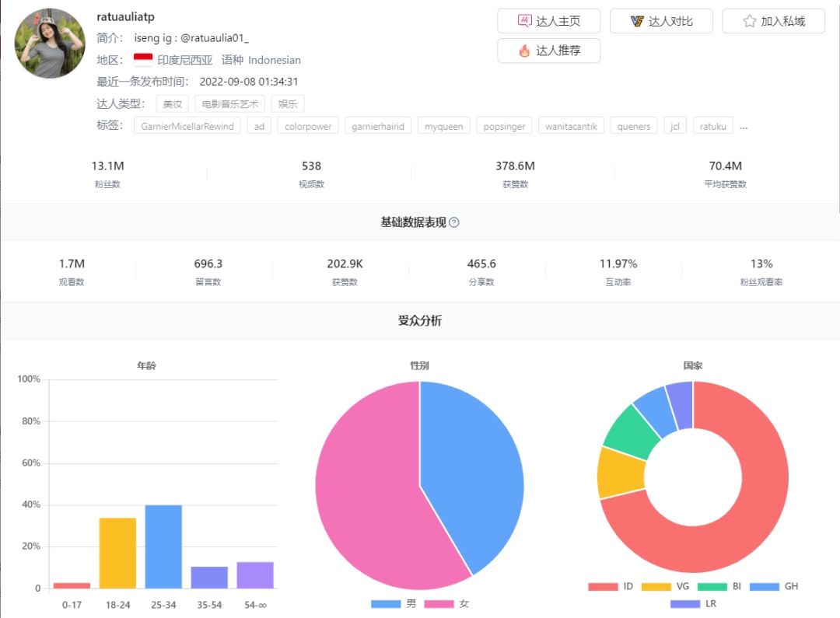The width and height of the screenshot is (840, 618).
Task: Click the 465.6 分享数 shares value
Action: [x=481, y=264]
